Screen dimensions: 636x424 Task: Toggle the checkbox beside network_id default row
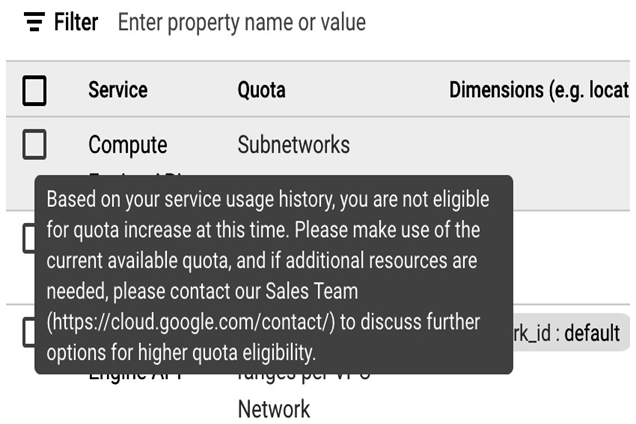28,332
